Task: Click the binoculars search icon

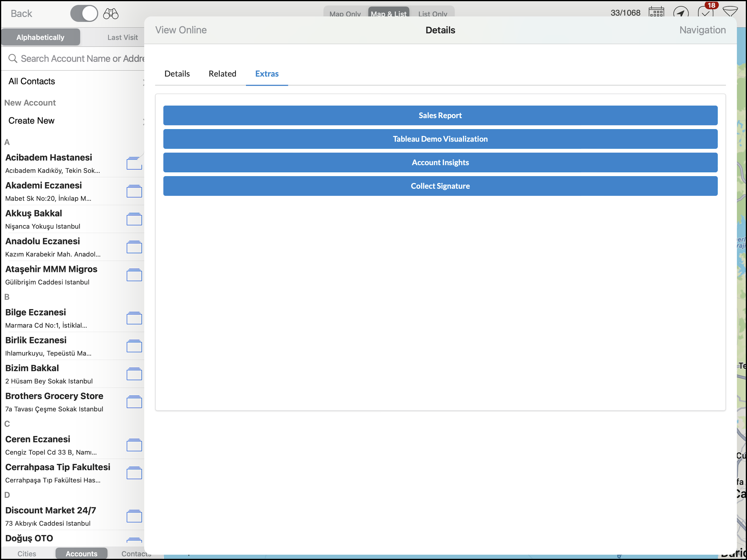Action: coord(111,14)
